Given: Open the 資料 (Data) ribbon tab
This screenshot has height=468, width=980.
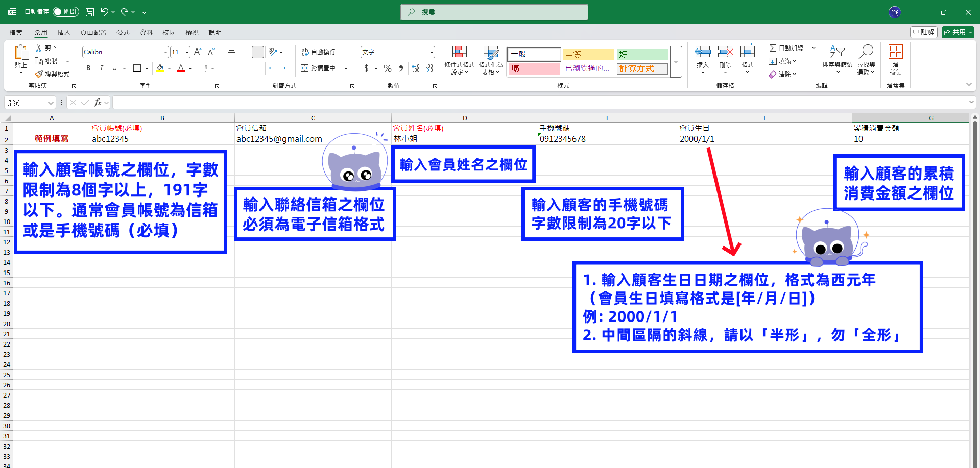Looking at the screenshot, I should click(146, 33).
